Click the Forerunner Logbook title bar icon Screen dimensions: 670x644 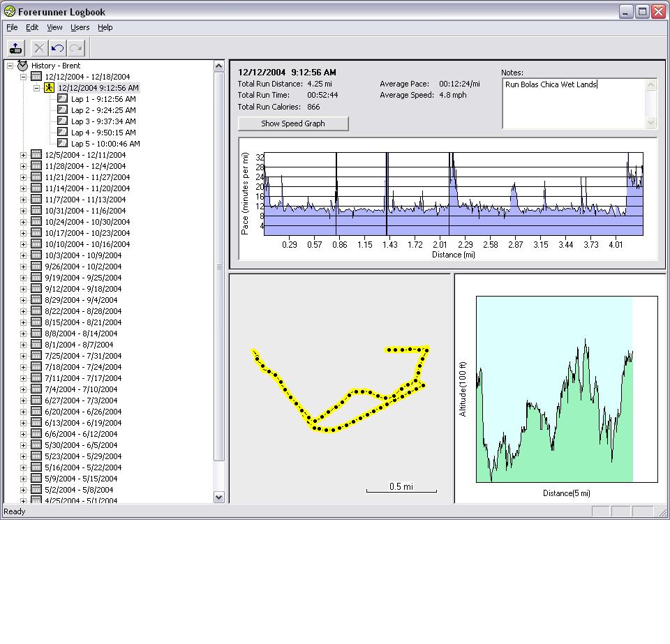pyautogui.click(x=9, y=12)
